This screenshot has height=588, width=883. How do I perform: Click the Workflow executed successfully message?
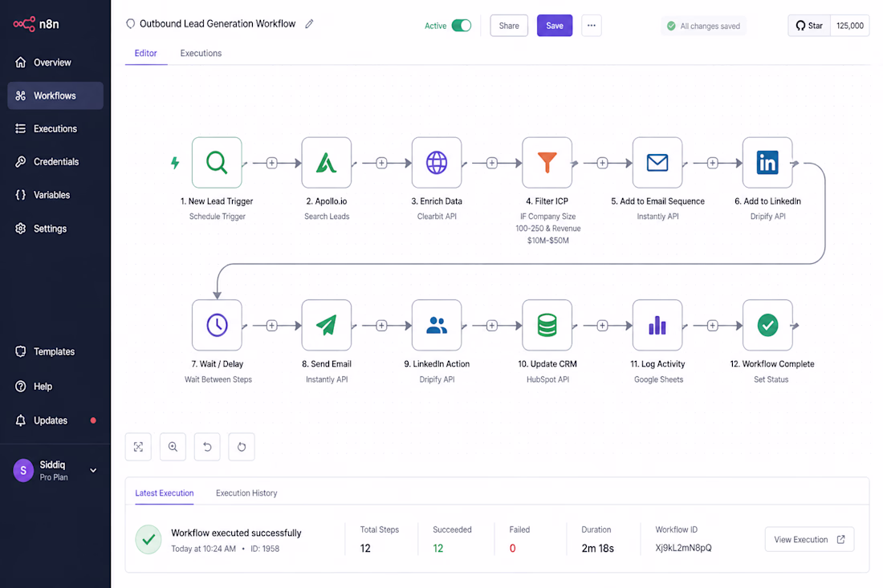coord(236,533)
